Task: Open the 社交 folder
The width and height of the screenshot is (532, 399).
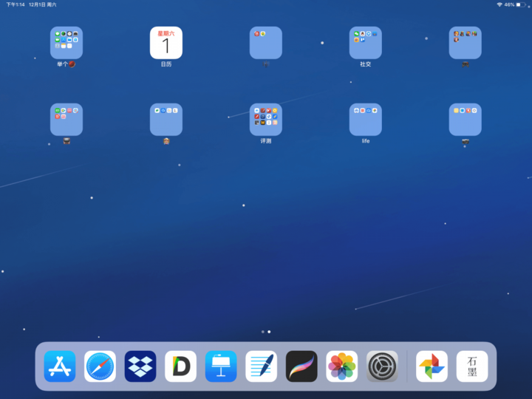Action: click(366, 43)
